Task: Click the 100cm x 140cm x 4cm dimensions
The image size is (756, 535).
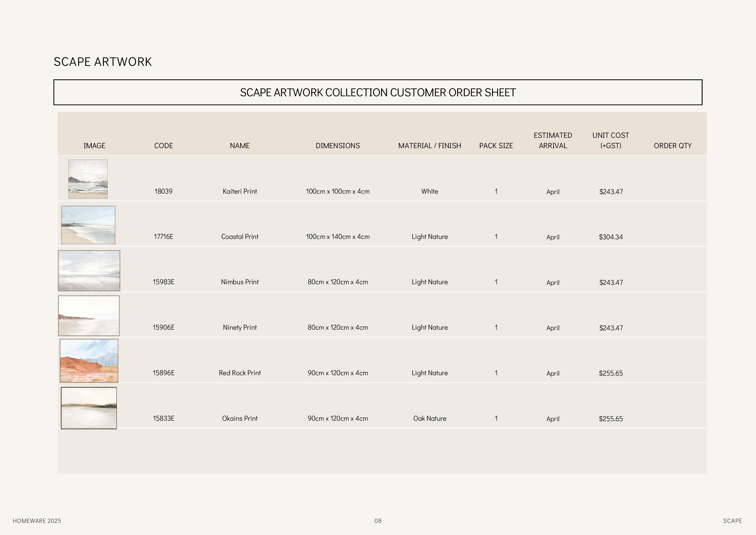Action: coord(337,237)
